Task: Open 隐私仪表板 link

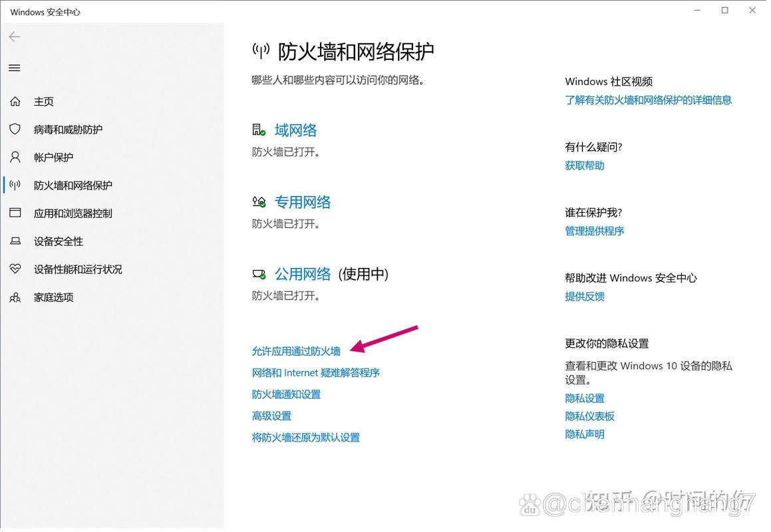Action: [589, 416]
